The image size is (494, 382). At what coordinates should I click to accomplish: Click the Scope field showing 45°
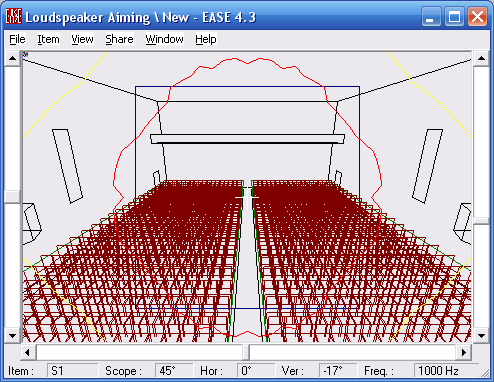point(174,371)
